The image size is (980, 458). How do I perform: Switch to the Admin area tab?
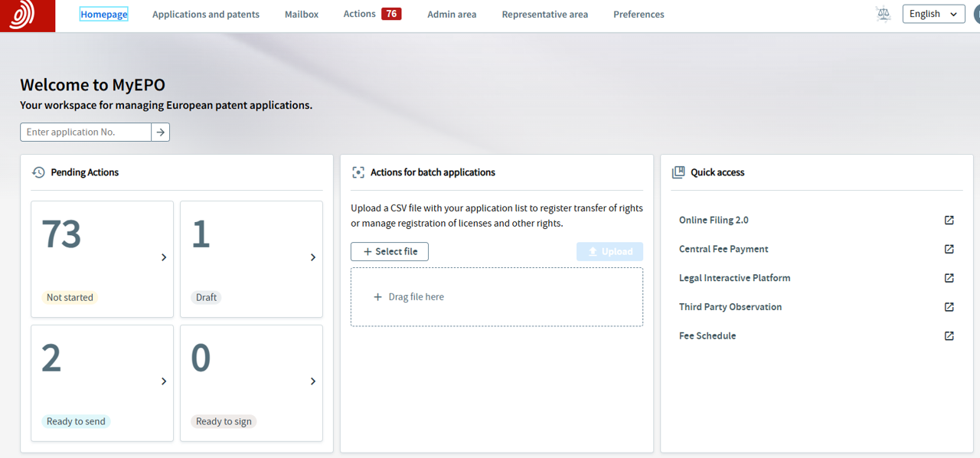point(452,15)
